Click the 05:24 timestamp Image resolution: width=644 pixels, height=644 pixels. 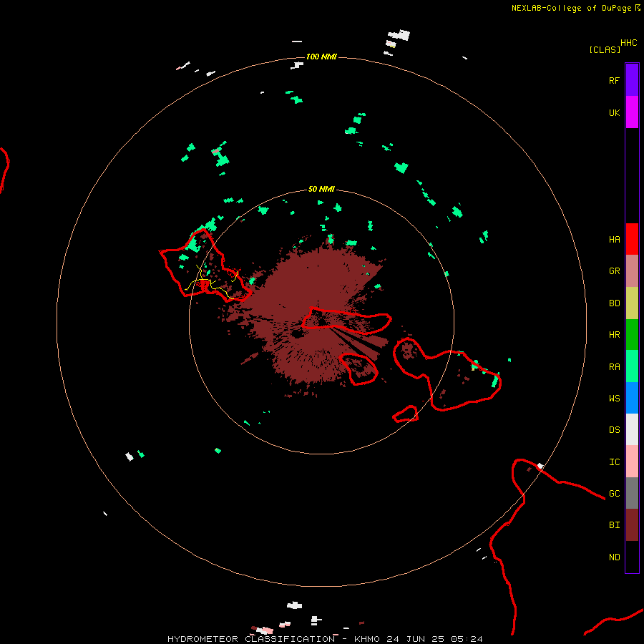point(467,639)
